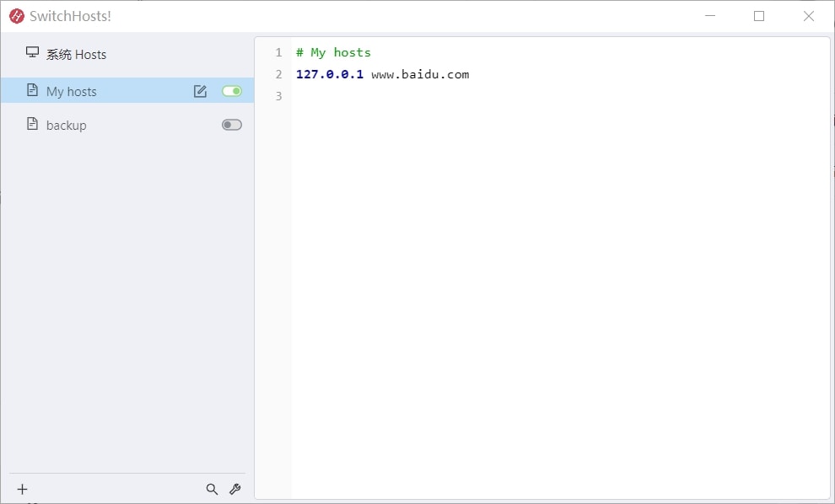The image size is (835, 504).
Task: Open the search magnifier icon
Action: coord(212,489)
